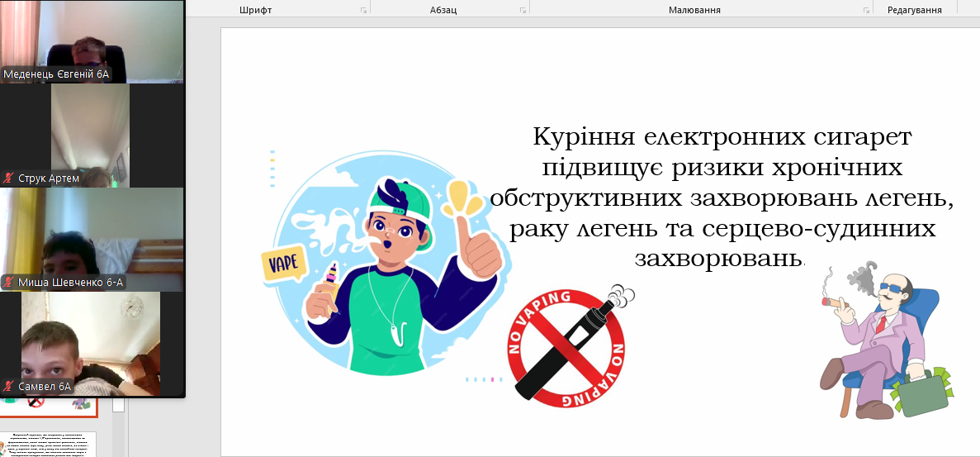The image size is (980, 457).
Task: Open the Абзац (Paragraph) dialog launcher
Action: 523,11
